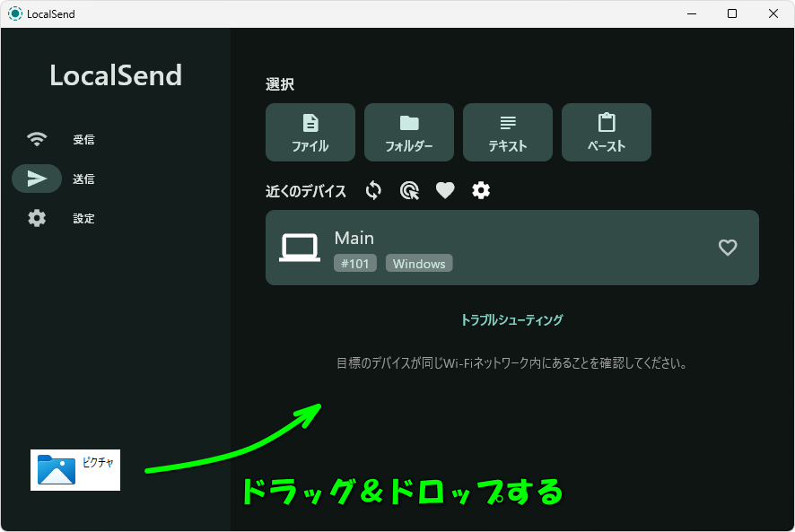Minimize the LocalSend window
795x532 pixels.
point(692,13)
